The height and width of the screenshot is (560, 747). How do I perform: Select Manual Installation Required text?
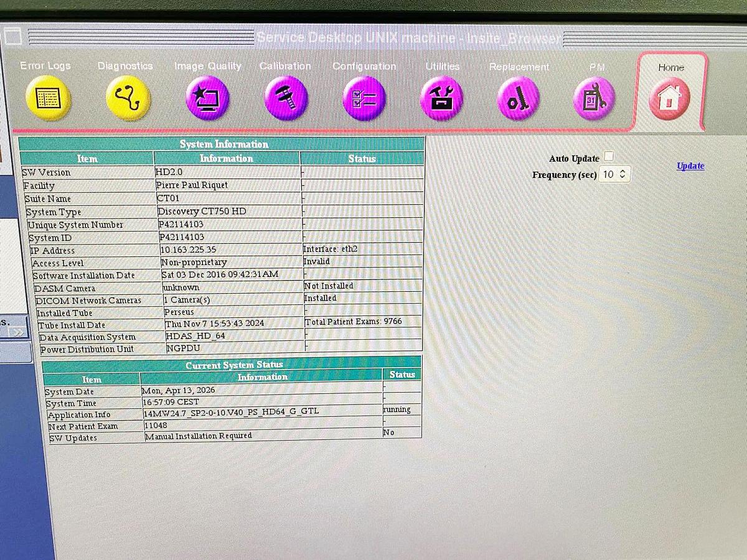click(198, 436)
